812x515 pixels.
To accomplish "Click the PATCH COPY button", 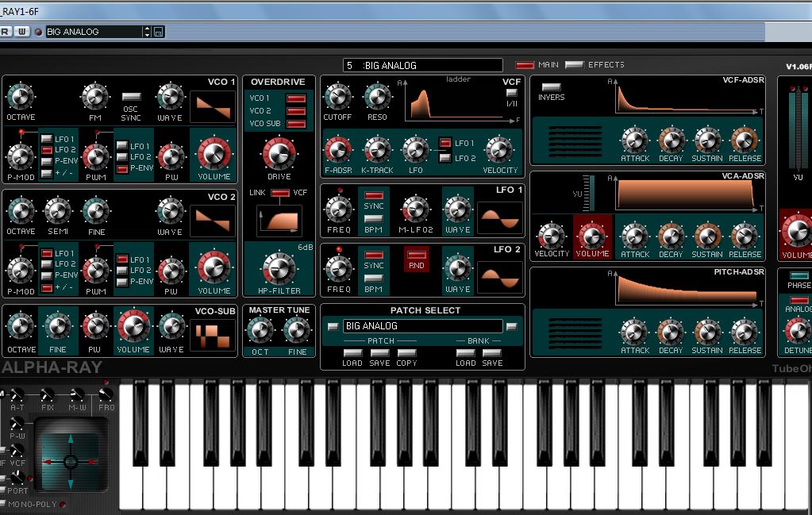I will [x=406, y=353].
